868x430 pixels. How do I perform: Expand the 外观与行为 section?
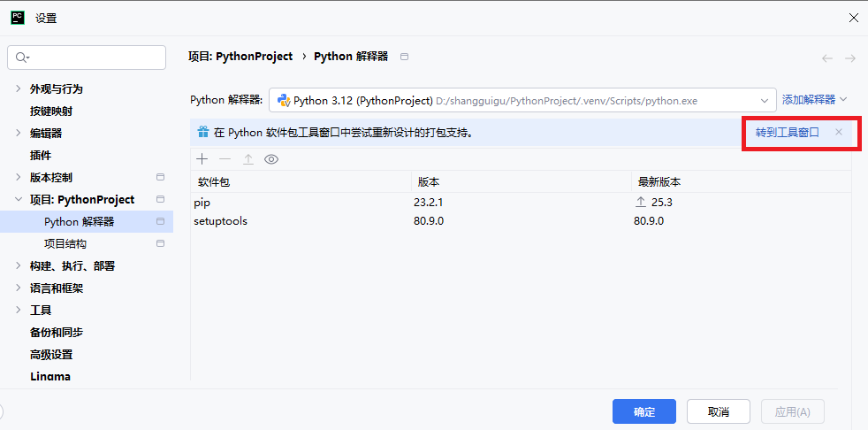(x=19, y=88)
